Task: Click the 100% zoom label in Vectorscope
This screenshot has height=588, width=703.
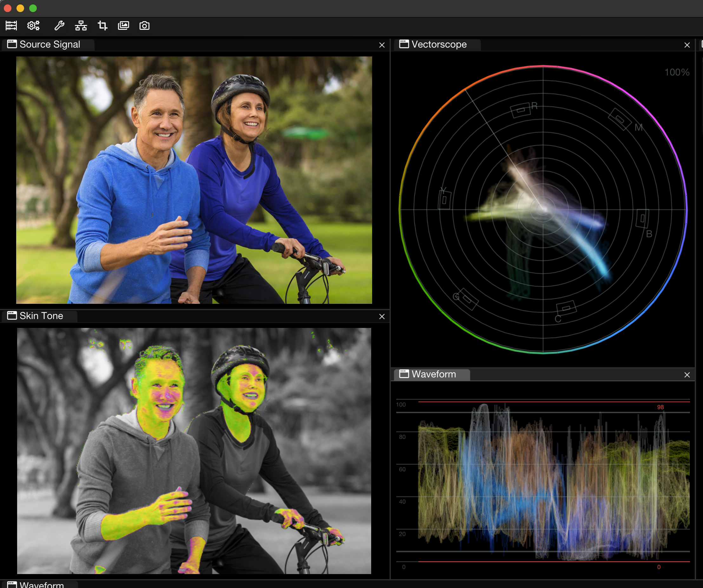Action: 677,72
